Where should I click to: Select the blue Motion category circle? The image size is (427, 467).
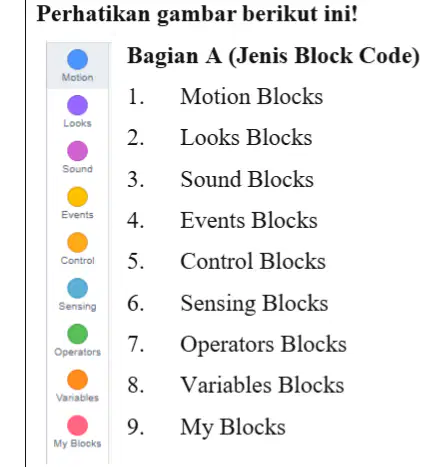(x=77, y=59)
